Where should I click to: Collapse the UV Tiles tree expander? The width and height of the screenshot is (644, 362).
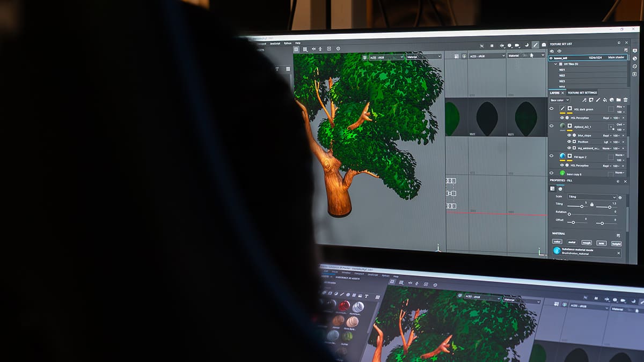coord(555,64)
